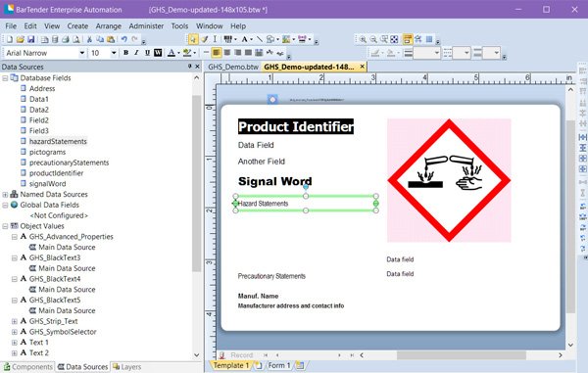Open the Arrange menu
This screenshot has width=588, height=373.
(109, 25)
